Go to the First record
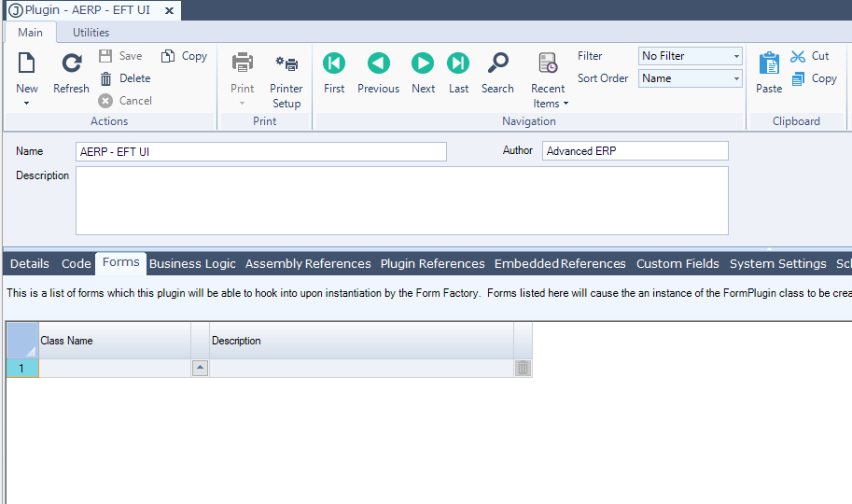 point(334,63)
